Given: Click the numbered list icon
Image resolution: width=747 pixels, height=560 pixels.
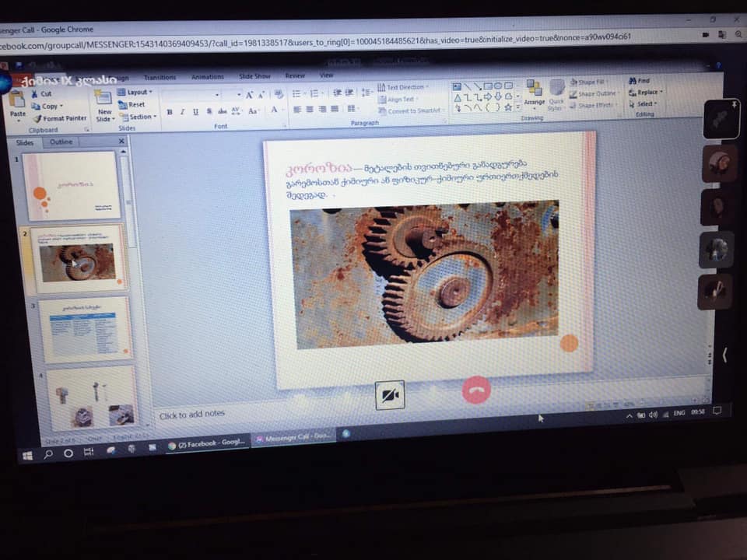Looking at the screenshot, I should coord(314,93).
